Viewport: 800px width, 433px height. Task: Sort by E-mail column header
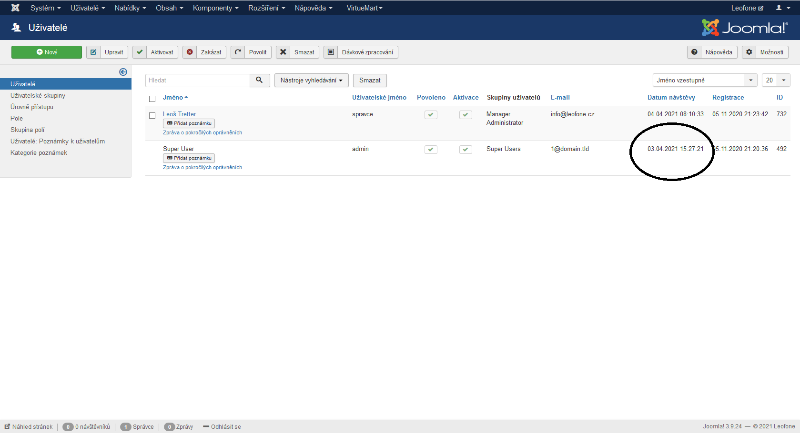tap(560, 97)
